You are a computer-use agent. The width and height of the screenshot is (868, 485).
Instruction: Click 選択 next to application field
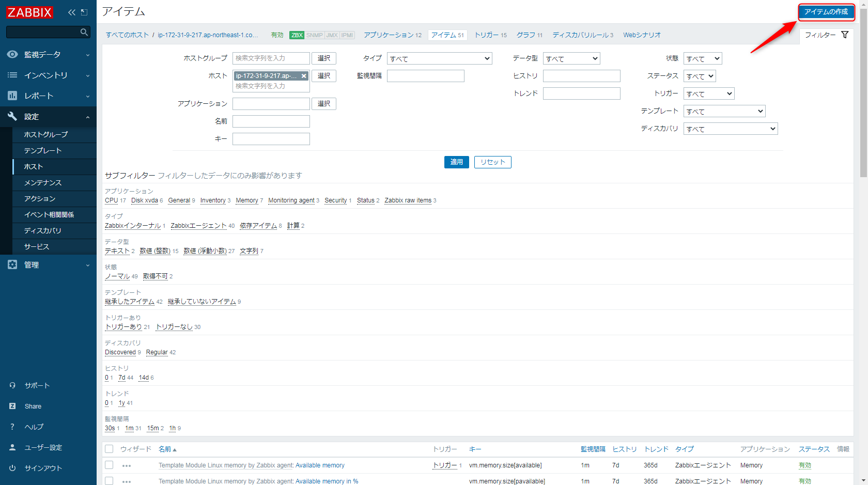[324, 104]
